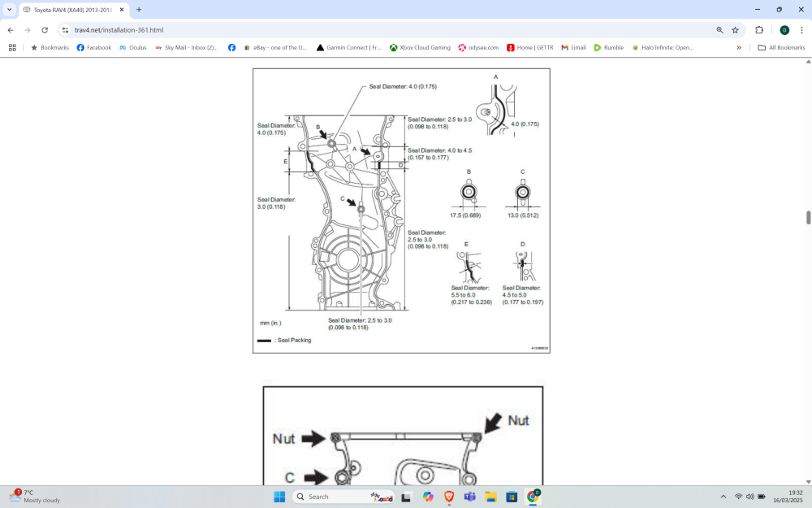Screen dimensions: 812x508
Task: Click the forward navigation arrow
Action: pyautogui.click(x=28, y=30)
